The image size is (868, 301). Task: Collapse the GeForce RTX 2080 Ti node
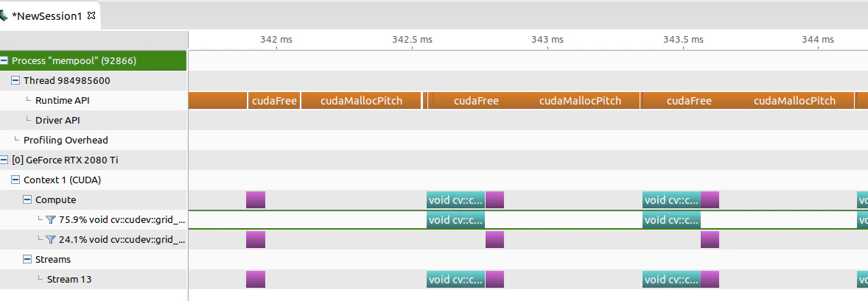[4, 160]
